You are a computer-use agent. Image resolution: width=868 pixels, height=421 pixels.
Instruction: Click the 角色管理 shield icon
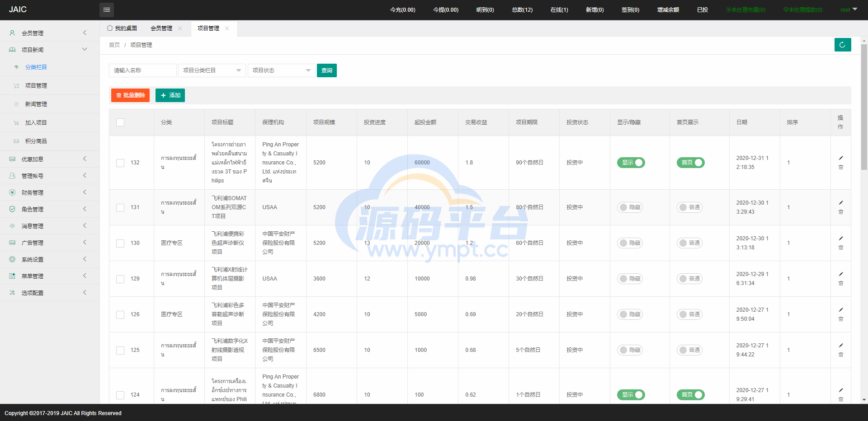[x=12, y=209]
